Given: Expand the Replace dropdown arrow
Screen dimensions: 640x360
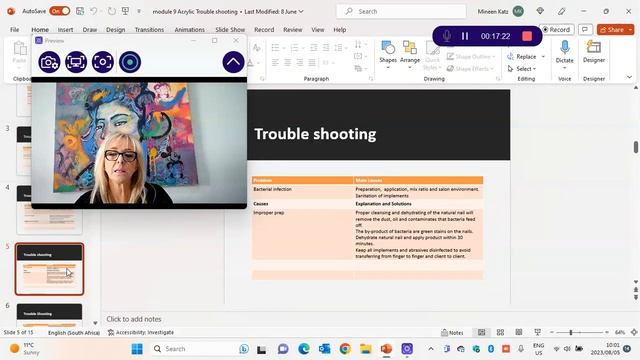Looking at the screenshot, I should 543,57.
